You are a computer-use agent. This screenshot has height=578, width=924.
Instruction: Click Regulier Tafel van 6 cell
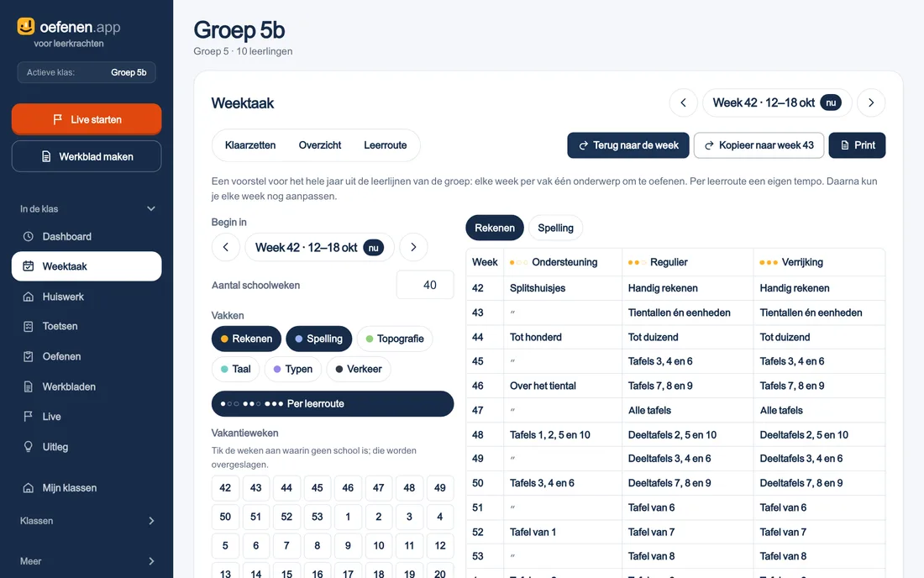688,507
